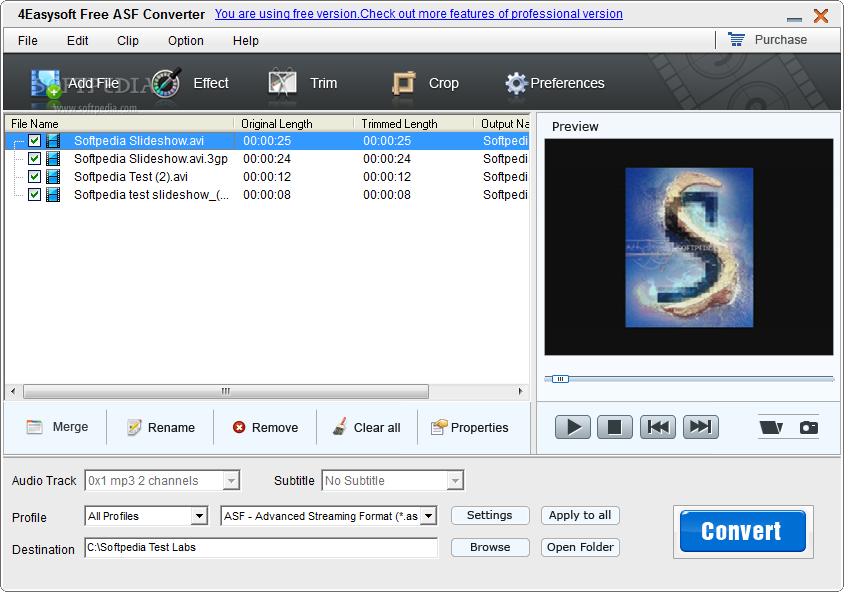Sort by File Name column header
844x592 pixels.
119,124
